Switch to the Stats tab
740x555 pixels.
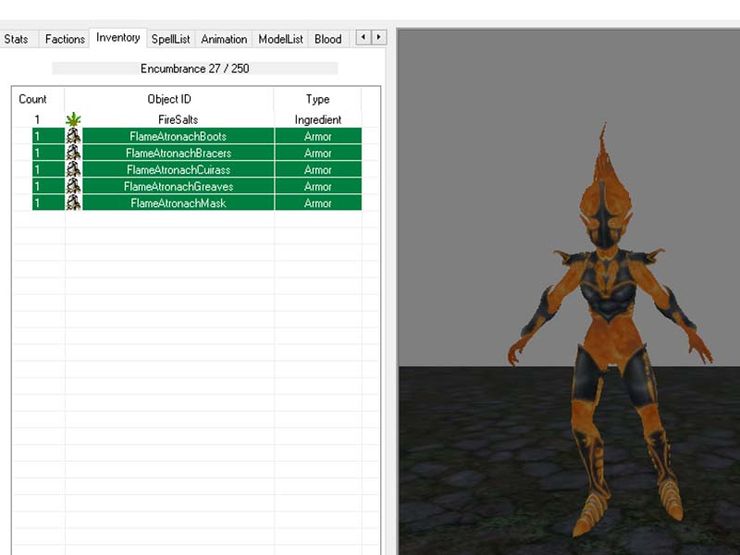pyautogui.click(x=16, y=39)
